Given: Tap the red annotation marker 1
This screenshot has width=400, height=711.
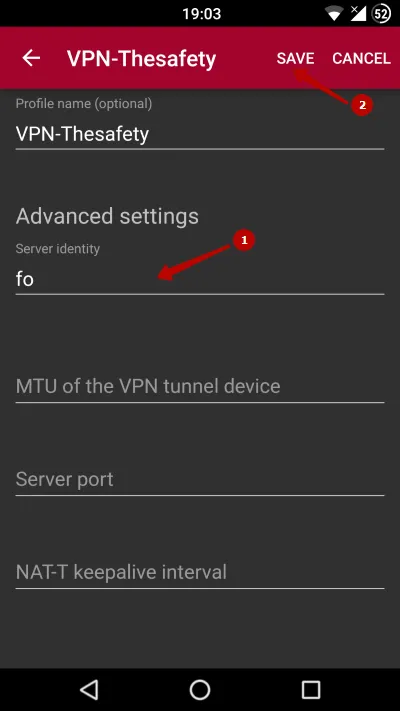Looking at the screenshot, I should (x=244, y=241).
